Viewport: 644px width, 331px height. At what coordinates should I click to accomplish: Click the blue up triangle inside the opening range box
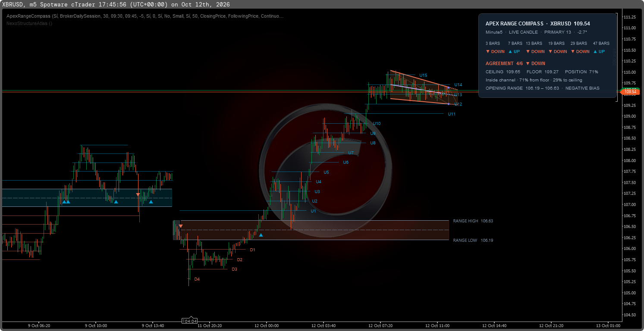click(x=261, y=235)
